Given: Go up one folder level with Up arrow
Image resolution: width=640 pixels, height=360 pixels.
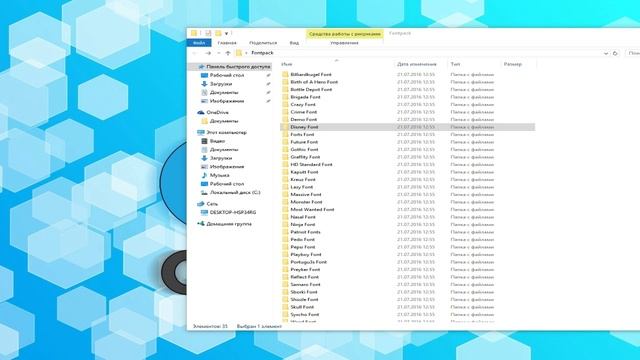Looking at the screenshot, I should (x=228, y=53).
